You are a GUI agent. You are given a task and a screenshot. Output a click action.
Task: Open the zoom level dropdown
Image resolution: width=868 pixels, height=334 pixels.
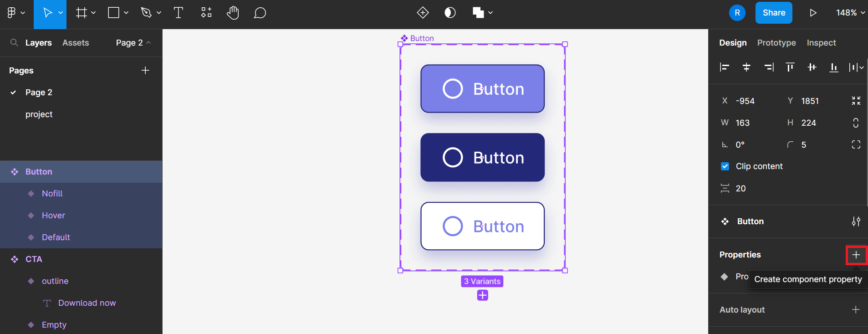tap(850, 13)
